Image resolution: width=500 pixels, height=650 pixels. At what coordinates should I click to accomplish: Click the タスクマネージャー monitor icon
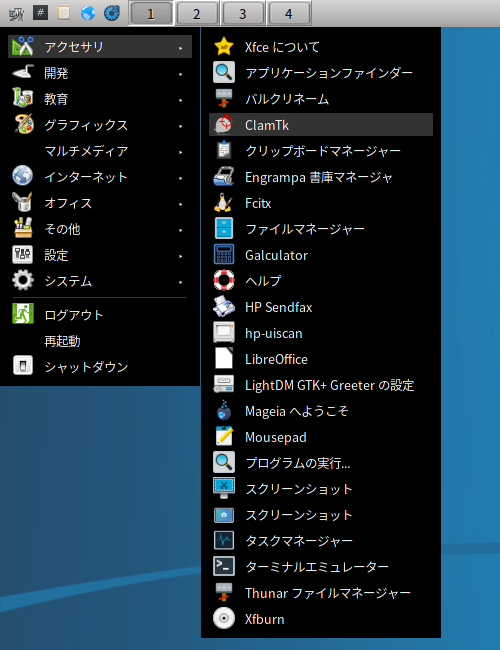pos(224,541)
